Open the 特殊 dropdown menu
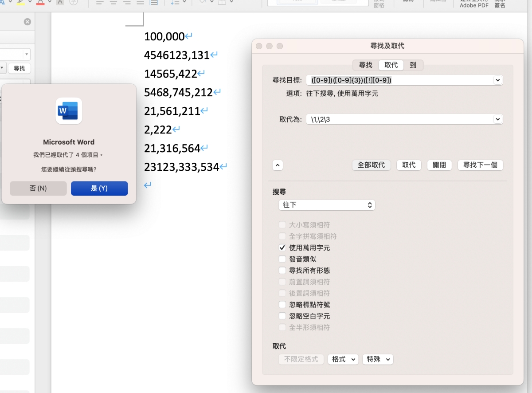This screenshot has width=532, height=393. 378,359
